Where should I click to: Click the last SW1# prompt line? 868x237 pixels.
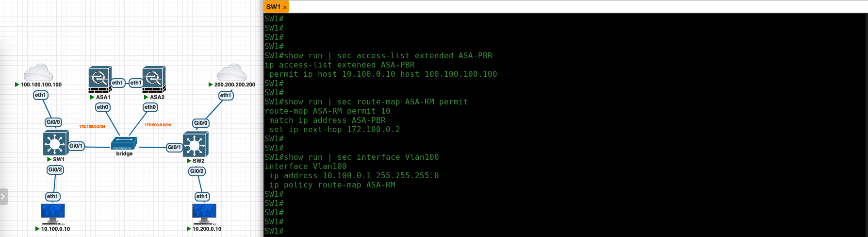pyautogui.click(x=274, y=231)
